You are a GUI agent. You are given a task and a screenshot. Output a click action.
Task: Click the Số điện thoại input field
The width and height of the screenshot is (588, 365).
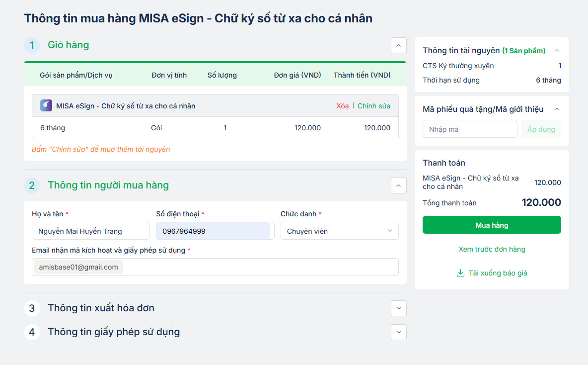coord(215,231)
